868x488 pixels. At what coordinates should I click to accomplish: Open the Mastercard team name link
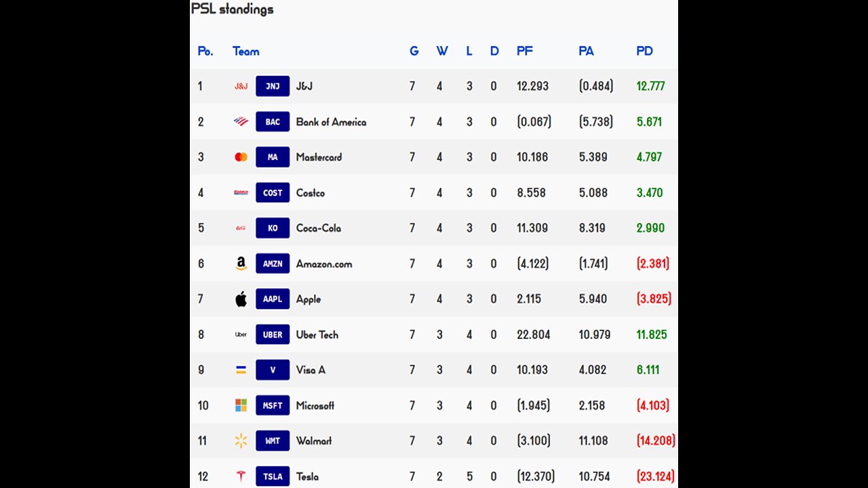(x=319, y=157)
